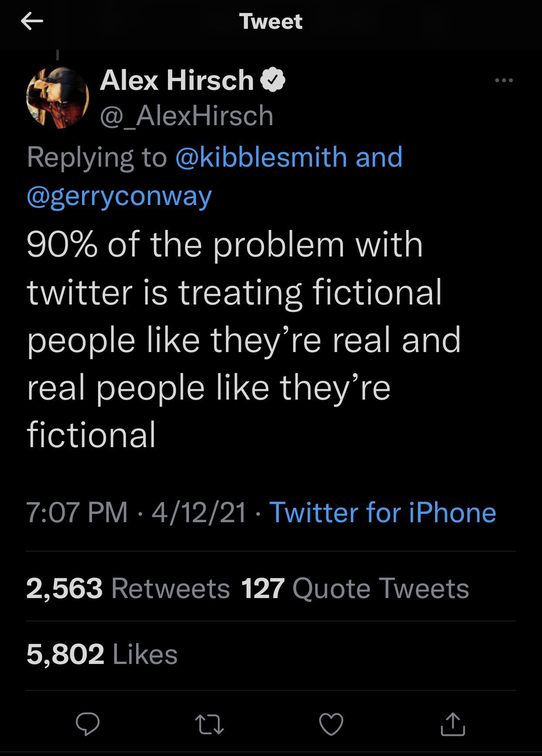Tap the @_AlexHirsch handle
Viewport: 542px width, 756px height.
pyautogui.click(x=187, y=116)
